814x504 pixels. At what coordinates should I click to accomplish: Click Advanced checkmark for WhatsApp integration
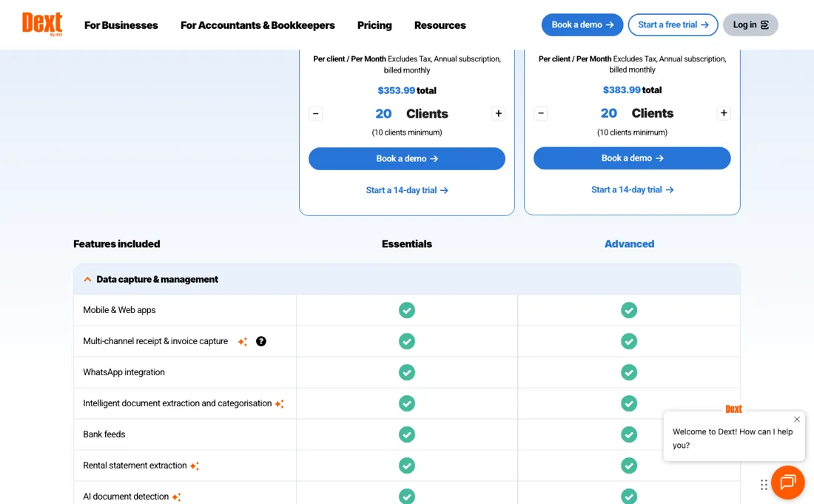629,372
